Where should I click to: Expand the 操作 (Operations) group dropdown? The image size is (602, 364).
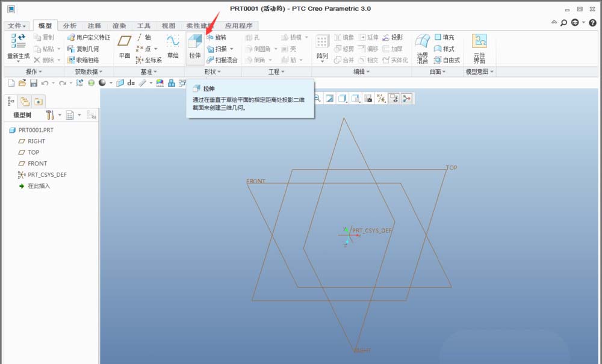[x=34, y=72]
